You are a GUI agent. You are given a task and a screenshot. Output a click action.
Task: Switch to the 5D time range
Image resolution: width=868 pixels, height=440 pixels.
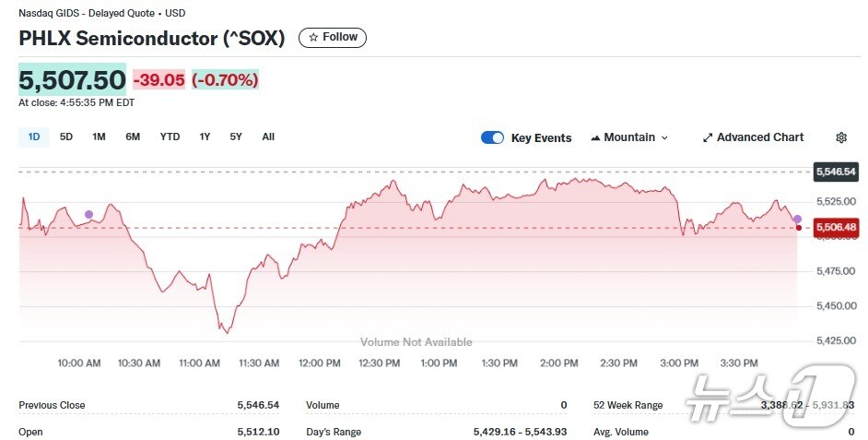click(x=66, y=137)
